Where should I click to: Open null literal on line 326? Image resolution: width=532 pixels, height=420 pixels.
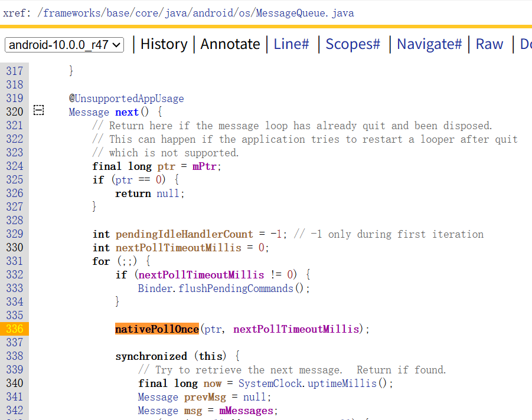coord(168,193)
